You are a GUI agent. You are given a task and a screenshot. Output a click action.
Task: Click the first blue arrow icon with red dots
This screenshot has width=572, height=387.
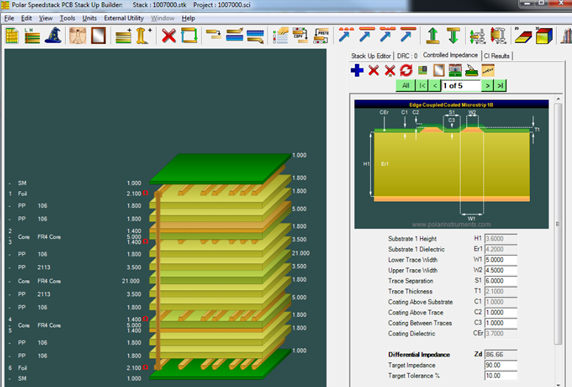click(346, 35)
